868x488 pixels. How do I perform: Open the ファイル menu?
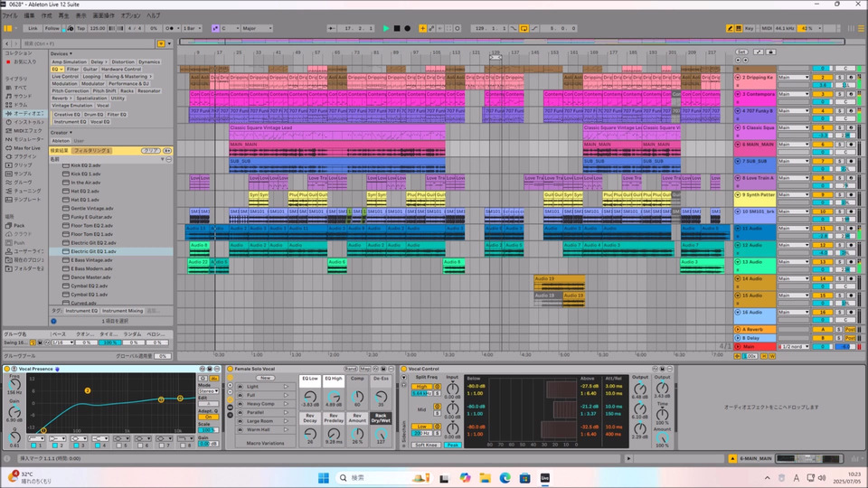[x=10, y=15]
